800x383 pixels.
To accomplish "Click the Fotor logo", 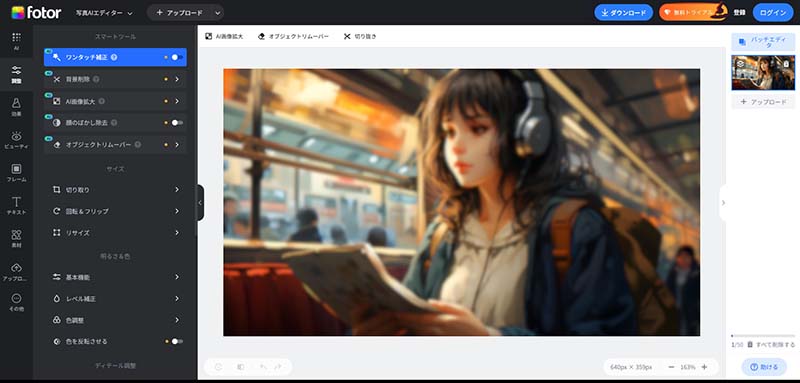I will 36,13.
